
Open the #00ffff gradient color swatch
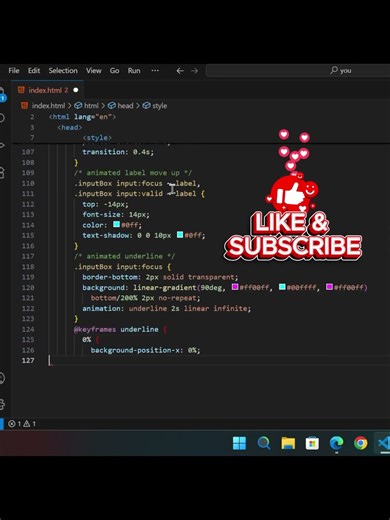[282, 287]
